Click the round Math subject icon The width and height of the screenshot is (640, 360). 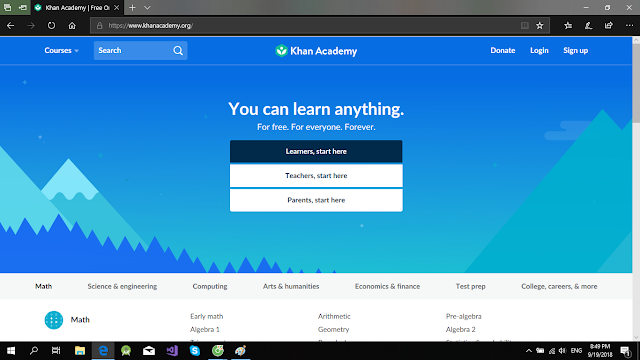coord(54,320)
